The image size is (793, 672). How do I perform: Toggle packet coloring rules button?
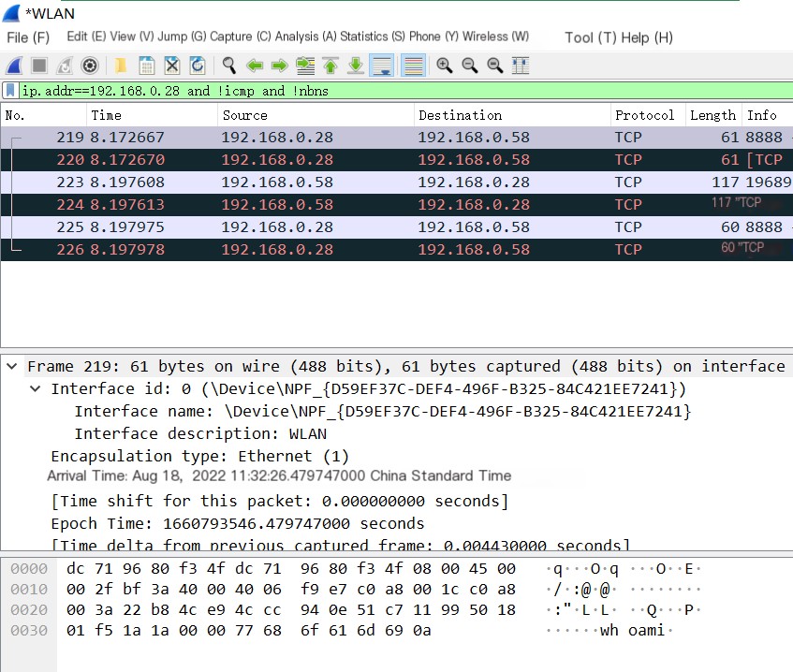point(413,66)
